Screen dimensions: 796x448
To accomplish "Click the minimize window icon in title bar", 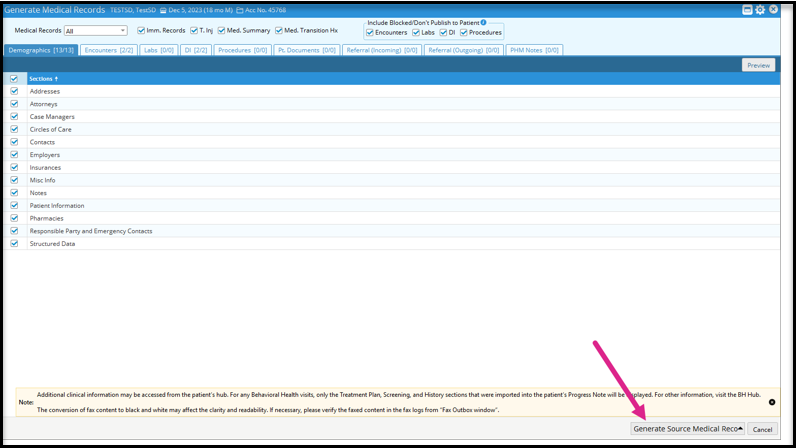I will click(747, 10).
